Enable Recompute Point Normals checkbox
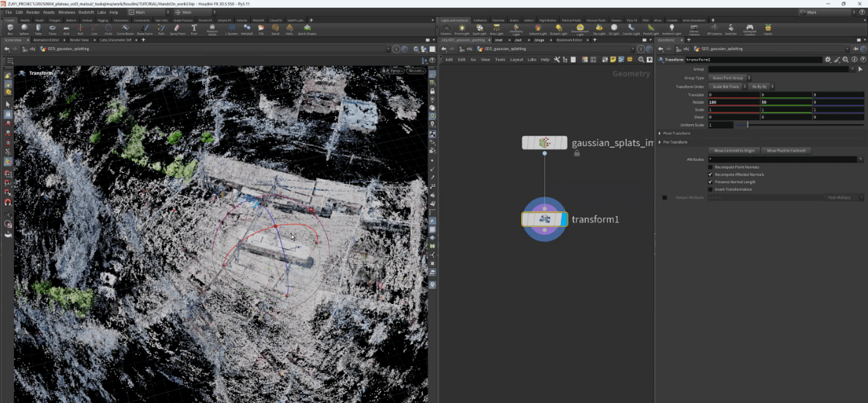The height and width of the screenshot is (403, 868). (710, 167)
